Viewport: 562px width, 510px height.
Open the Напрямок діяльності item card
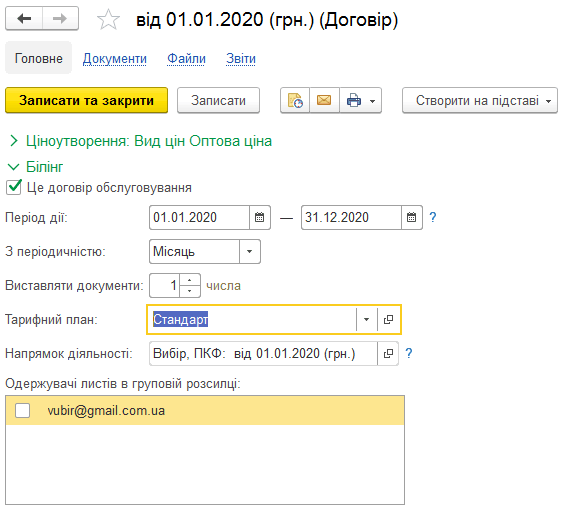tap(388, 354)
